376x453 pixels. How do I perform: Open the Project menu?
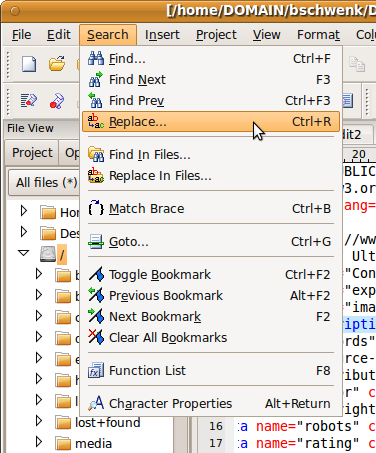(x=216, y=35)
